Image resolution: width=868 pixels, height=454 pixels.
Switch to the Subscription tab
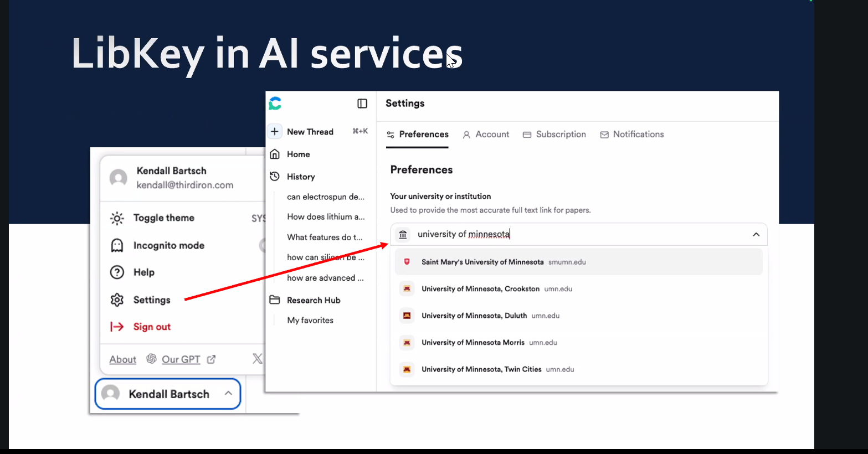[554, 135]
